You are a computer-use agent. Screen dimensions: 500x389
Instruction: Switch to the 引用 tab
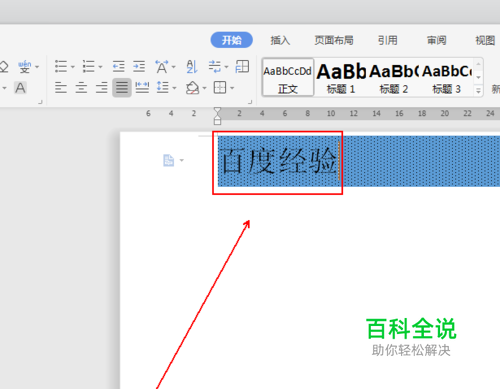tap(388, 40)
